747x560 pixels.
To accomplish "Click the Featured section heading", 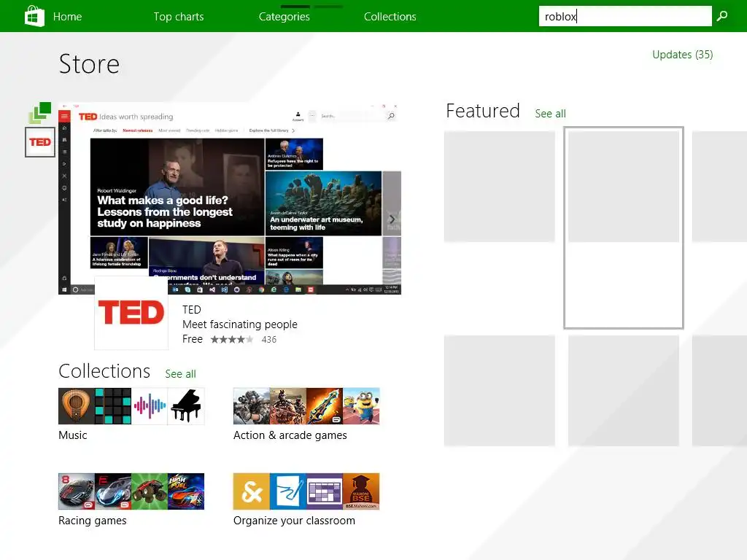I will pyautogui.click(x=483, y=111).
